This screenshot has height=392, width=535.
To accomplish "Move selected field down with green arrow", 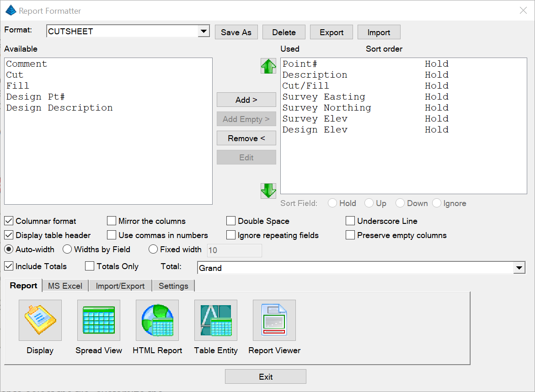I will [x=268, y=191].
